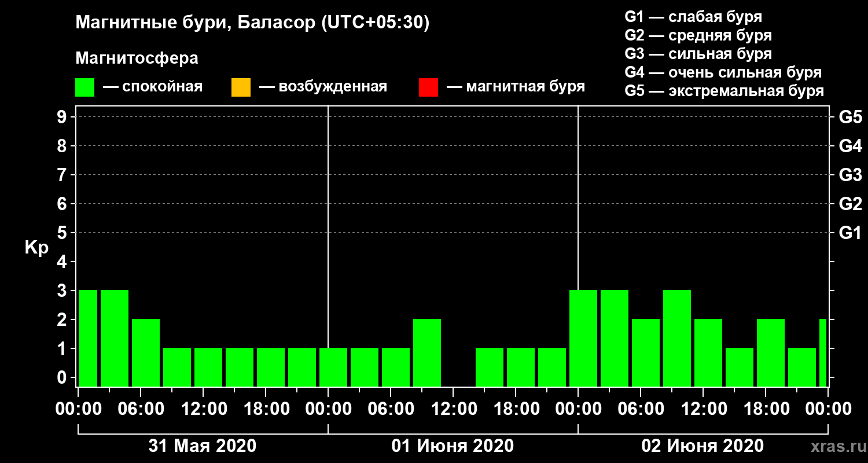Click the '— спокойная' legend label

click(153, 87)
